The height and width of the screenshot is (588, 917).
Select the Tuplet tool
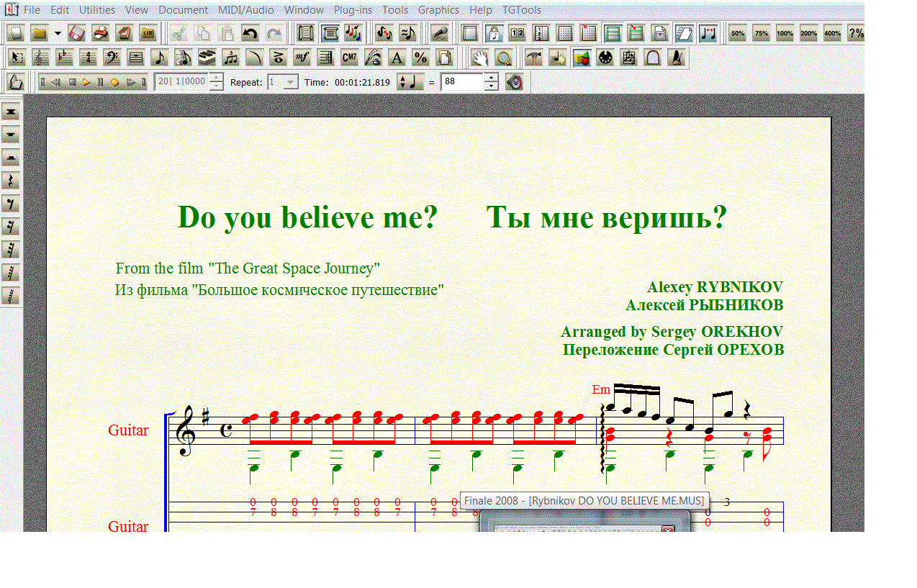[x=231, y=58]
